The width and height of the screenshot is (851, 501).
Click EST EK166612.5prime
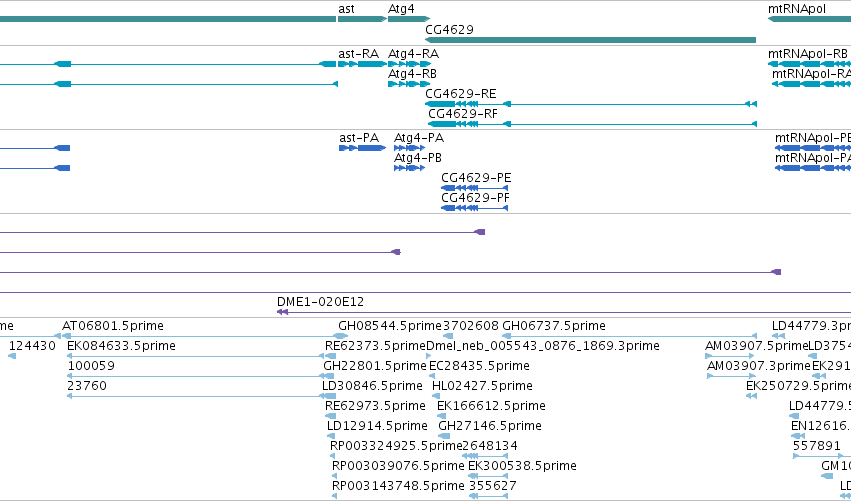coord(441,417)
